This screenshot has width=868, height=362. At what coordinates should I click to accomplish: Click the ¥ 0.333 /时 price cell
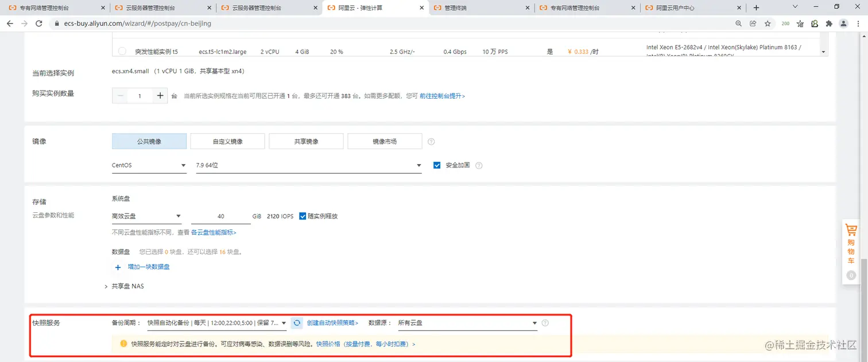click(x=583, y=52)
